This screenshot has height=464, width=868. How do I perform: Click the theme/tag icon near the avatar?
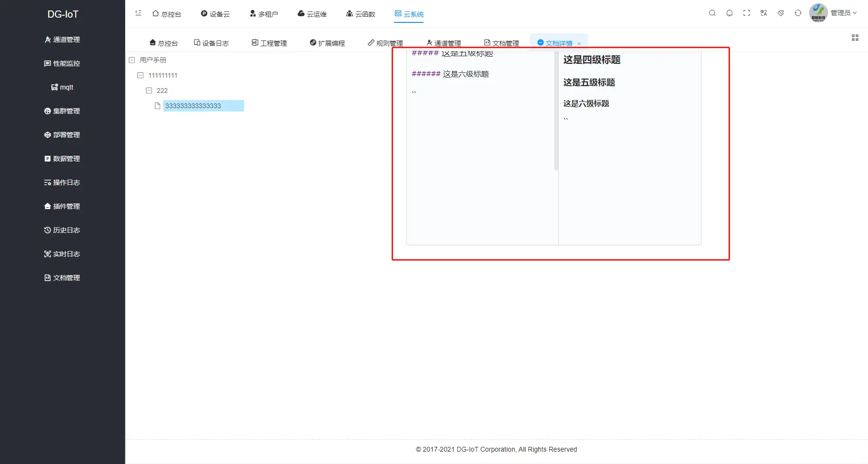tap(780, 13)
